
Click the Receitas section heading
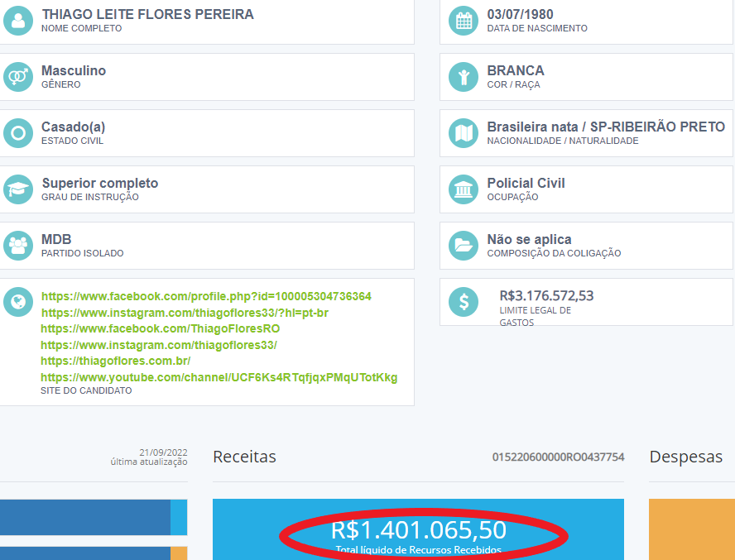click(244, 457)
